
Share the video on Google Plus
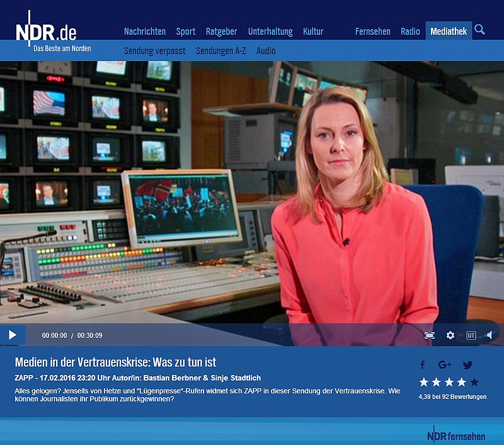(445, 365)
